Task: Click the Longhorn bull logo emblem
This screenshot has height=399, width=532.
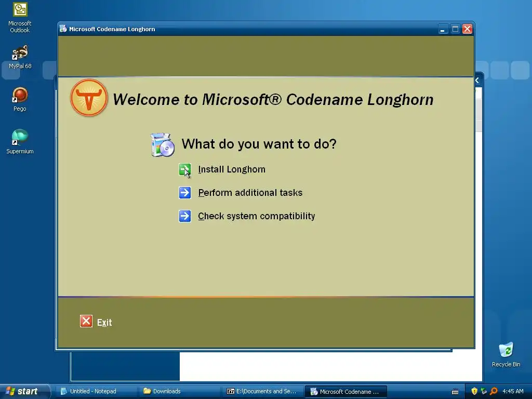Action: [x=89, y=98]
